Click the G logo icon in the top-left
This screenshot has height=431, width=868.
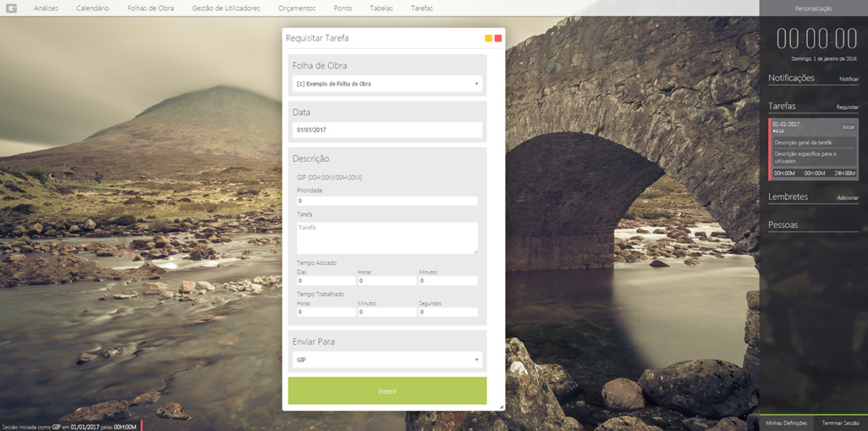[11, 8]
